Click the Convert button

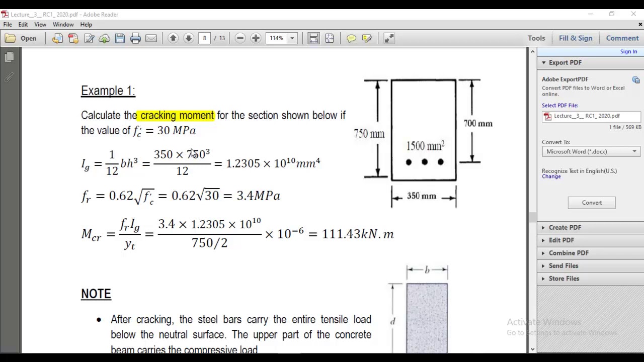(592, 203)
